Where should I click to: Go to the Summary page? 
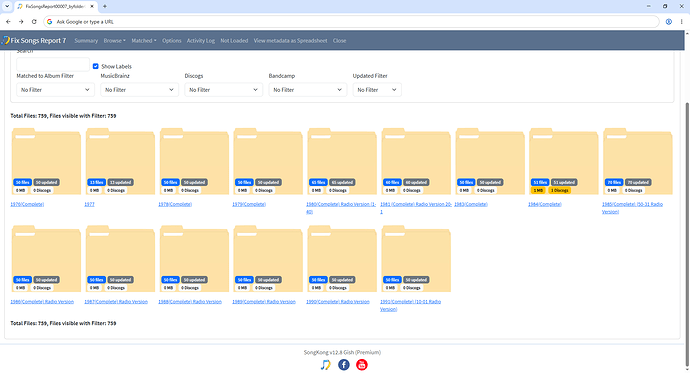(x=86, y=40)
